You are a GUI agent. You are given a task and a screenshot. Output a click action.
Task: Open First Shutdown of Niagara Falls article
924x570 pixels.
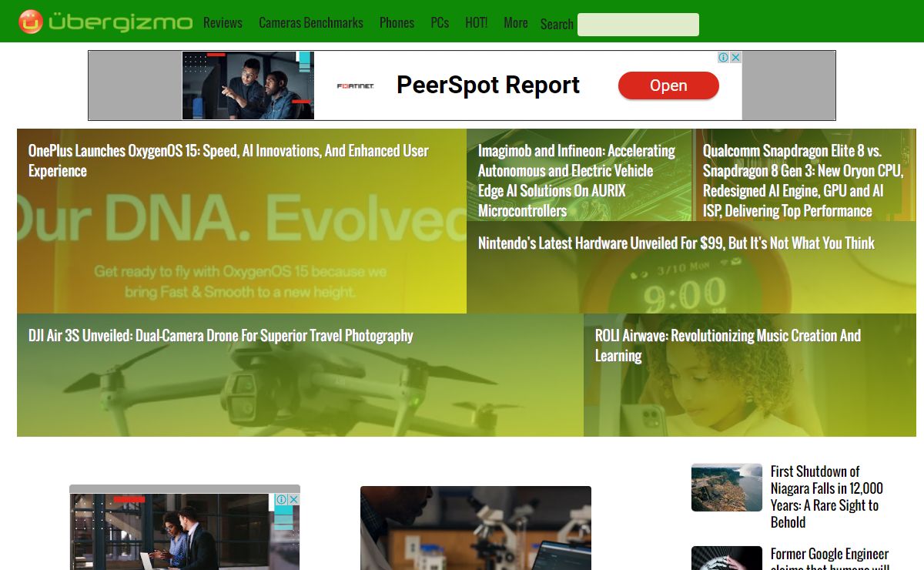pos(827,496)
